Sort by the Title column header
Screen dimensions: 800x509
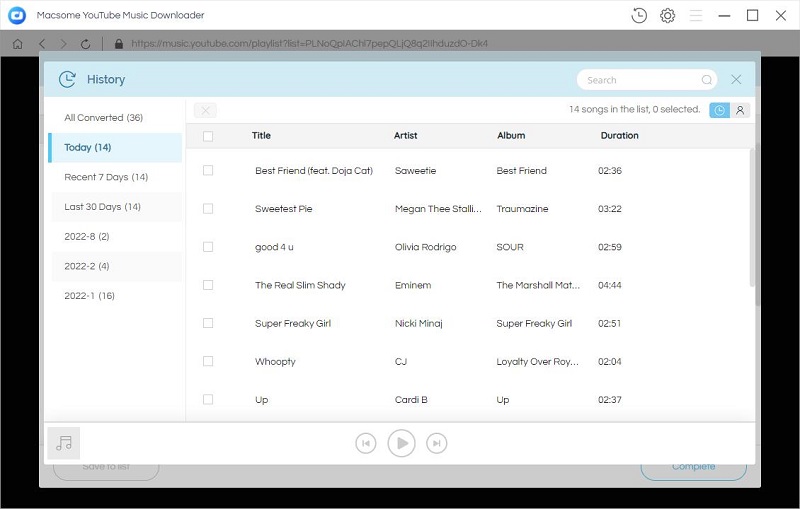tap(261, 136)
